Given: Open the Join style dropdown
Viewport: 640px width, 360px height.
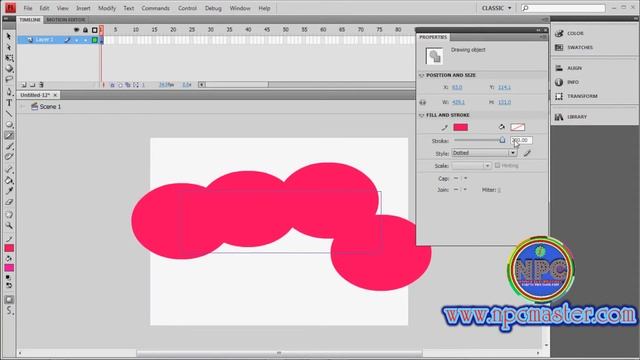Looking at the screenshot, I should pyautogui.click(x=460, y=190).
